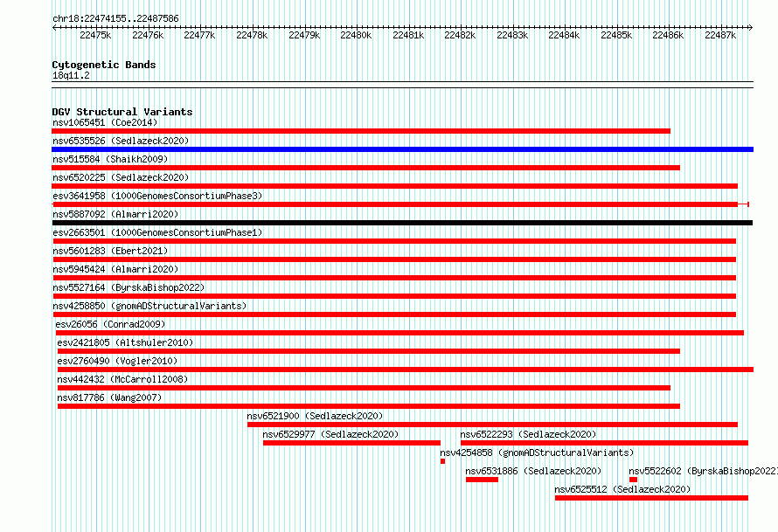
Task: Select the black nsv5887092 variant bar
Action: pyautogui.click(x=402, y=223)
